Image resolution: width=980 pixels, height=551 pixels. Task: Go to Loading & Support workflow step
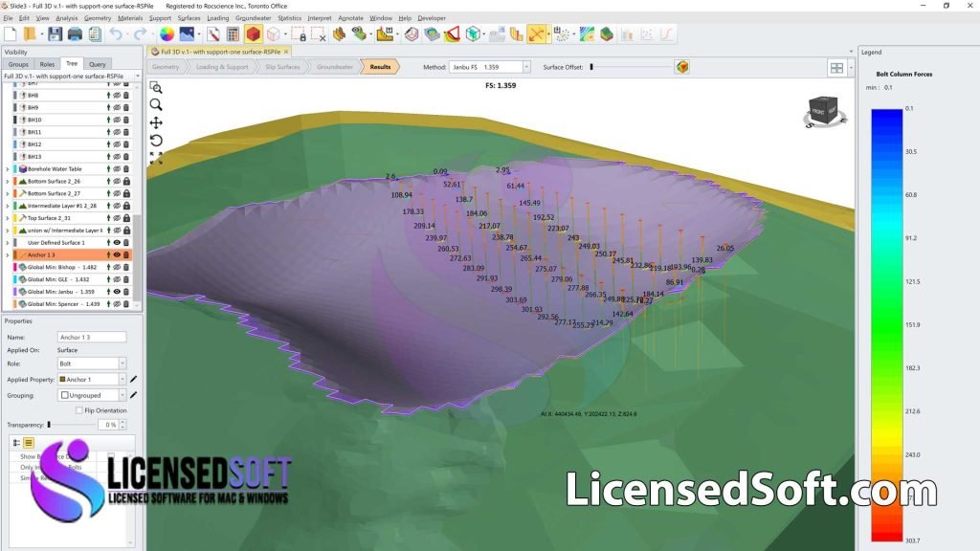pos(222,67)
